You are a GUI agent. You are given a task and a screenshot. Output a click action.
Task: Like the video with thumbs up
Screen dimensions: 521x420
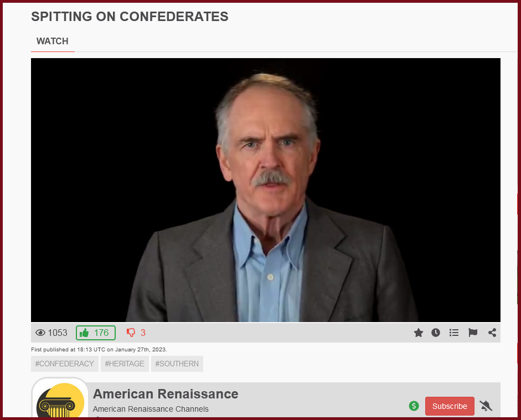[x=96, y=333]
